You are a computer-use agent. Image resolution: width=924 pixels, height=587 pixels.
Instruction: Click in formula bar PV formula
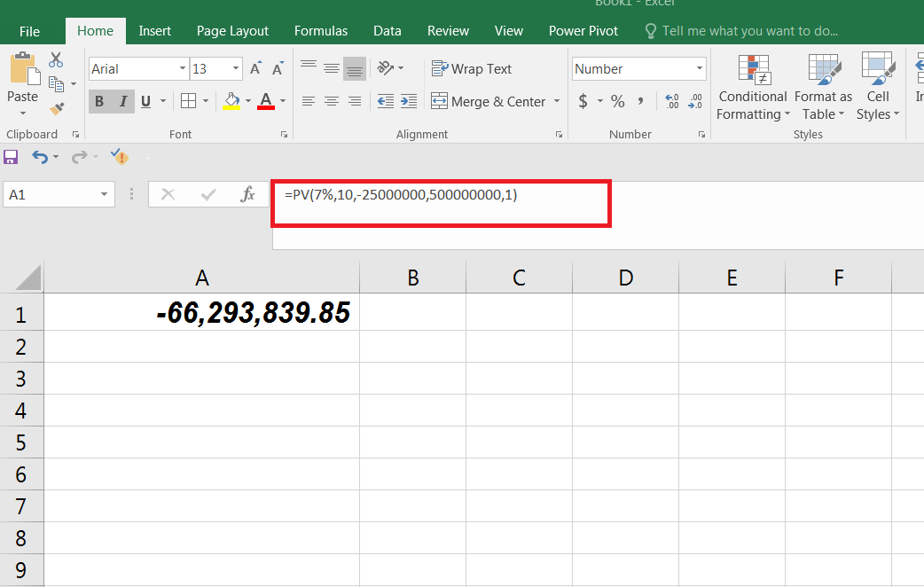point(401,194)
